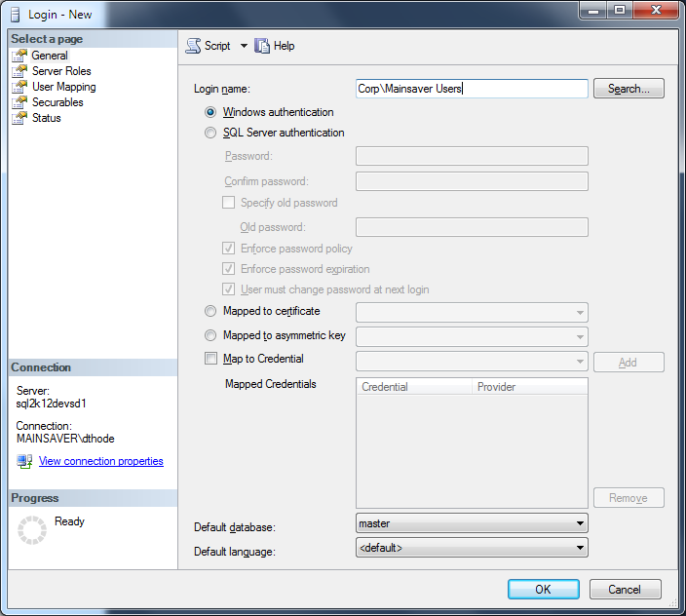Open the Server Roles page
Image resolution: width=686 pixels, height=616 pixels.
pos(61,71)
